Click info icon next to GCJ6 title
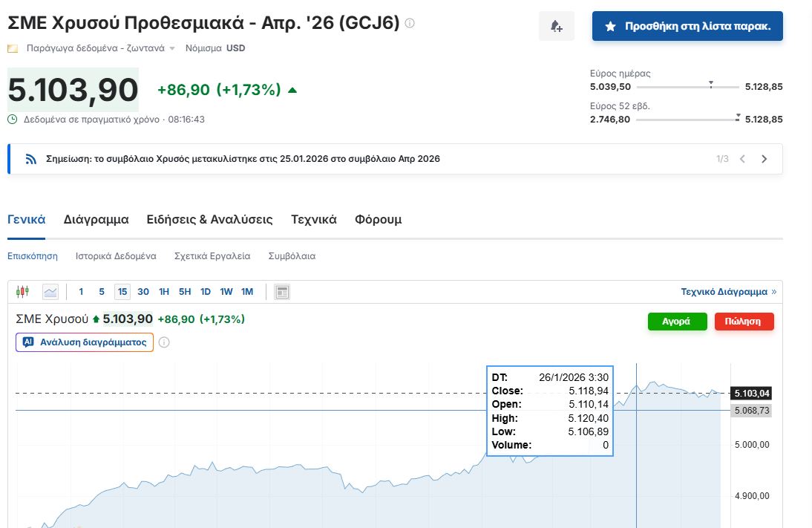The height and width of the screenshot is (528, 812). pos(410,24)
